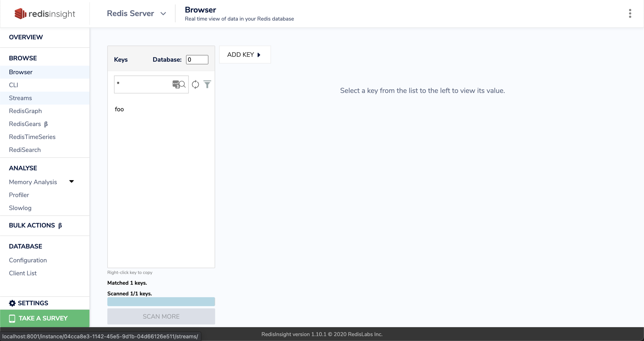Click the Database index input field
Screen dimensions: 644x341
coord(197,60)
